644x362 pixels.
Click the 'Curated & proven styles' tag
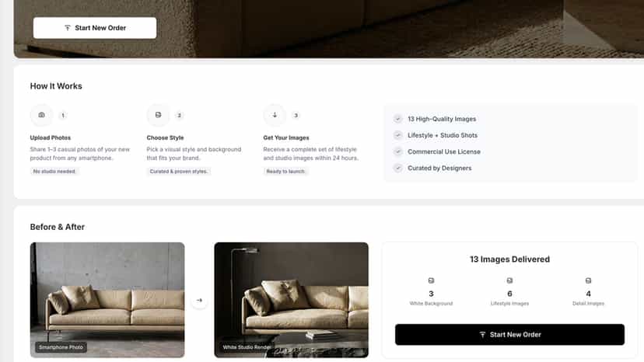pos(179,171)
